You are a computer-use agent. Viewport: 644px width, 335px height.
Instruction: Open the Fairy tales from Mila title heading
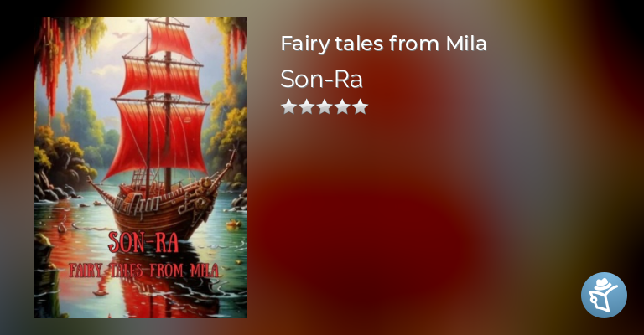coord(383,44)
